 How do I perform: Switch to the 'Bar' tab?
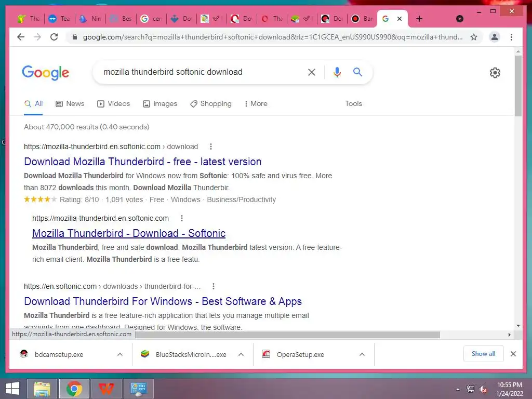362,19
